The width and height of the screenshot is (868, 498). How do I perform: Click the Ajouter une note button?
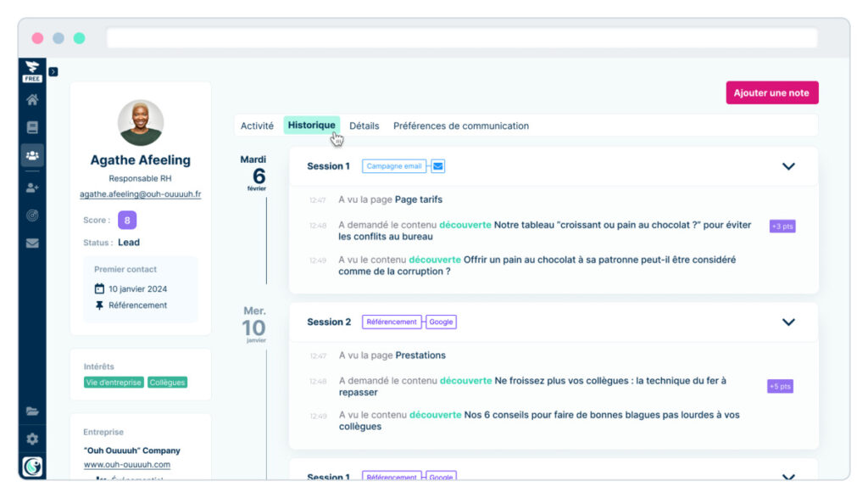point(771,93)
